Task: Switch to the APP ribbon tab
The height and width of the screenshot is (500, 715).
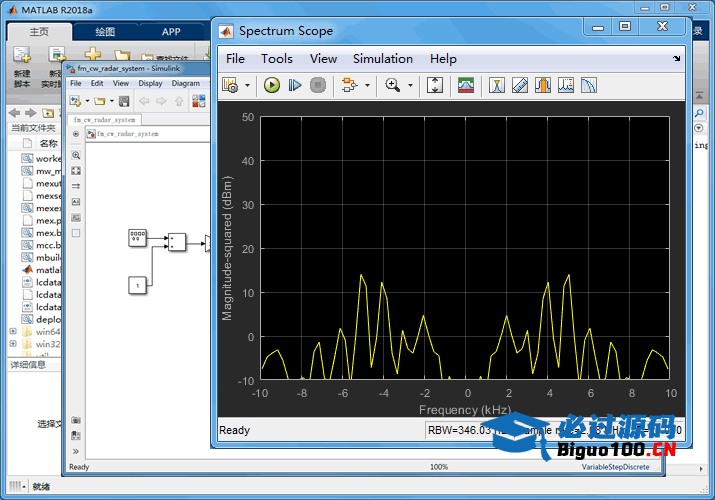Action: pos(171,32)
